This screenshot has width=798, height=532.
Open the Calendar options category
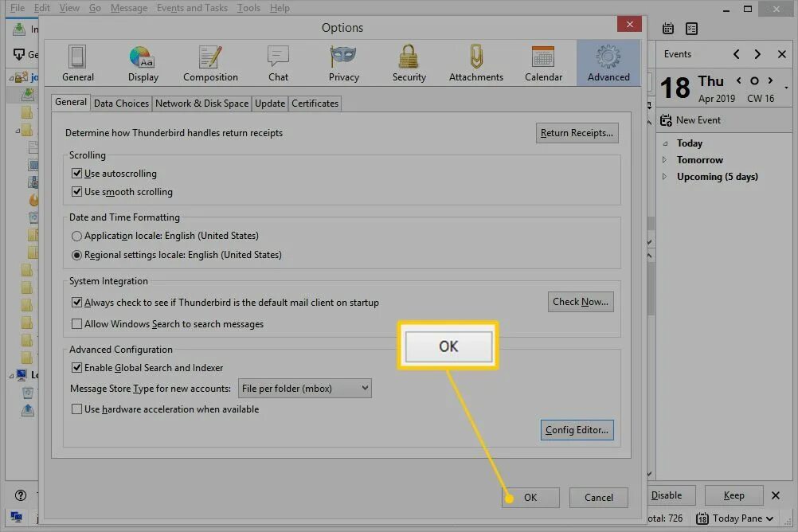pyautogui.click(x=543, y=64)
